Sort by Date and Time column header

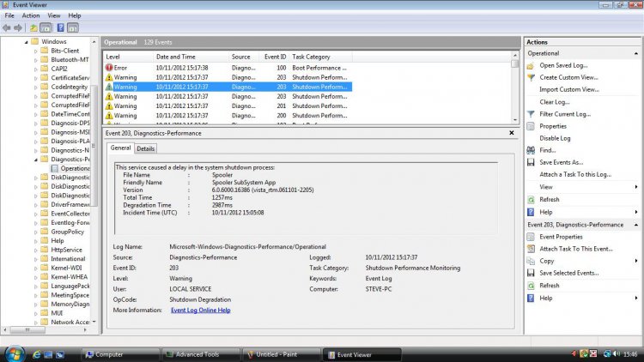[191, 57]
